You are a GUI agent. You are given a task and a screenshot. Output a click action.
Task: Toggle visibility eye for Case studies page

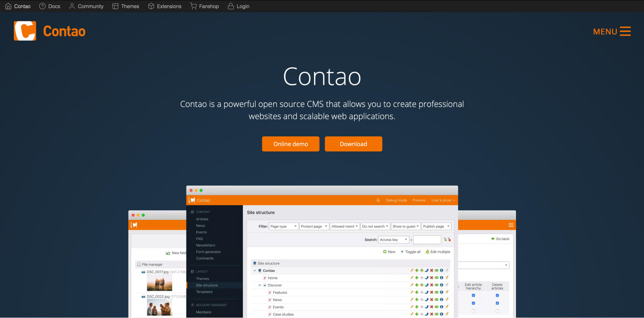[x=436, y=314]
